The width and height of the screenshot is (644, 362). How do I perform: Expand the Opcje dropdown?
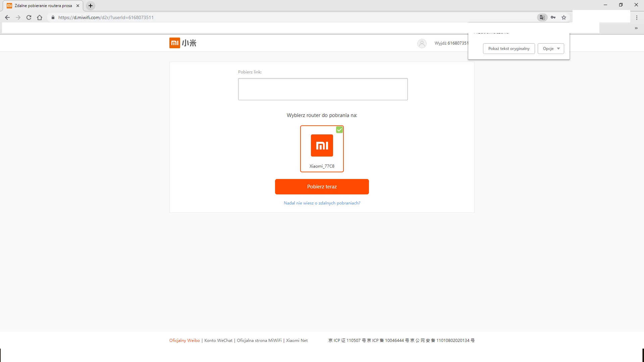pos(551,49)
